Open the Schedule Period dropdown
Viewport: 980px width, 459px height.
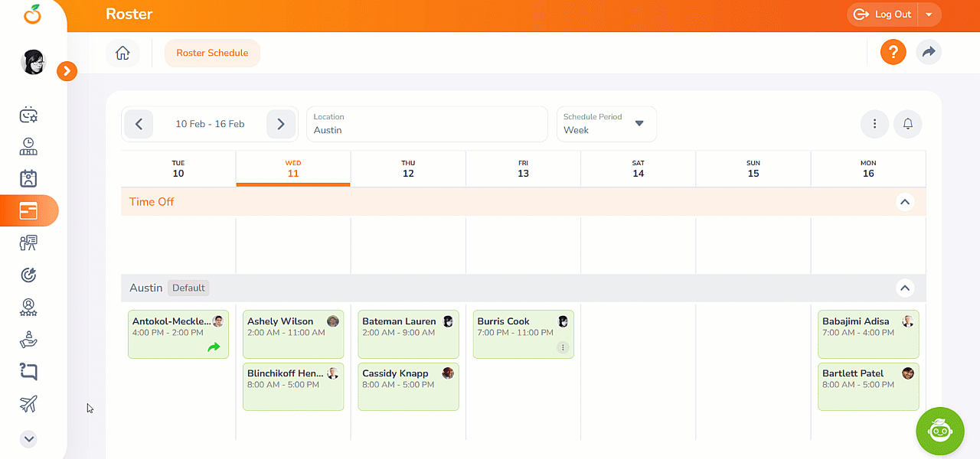[x=606, y=124]
